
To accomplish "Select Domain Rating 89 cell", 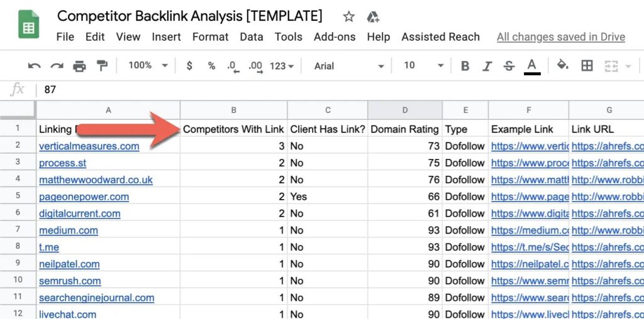I will tap(405, 297).
